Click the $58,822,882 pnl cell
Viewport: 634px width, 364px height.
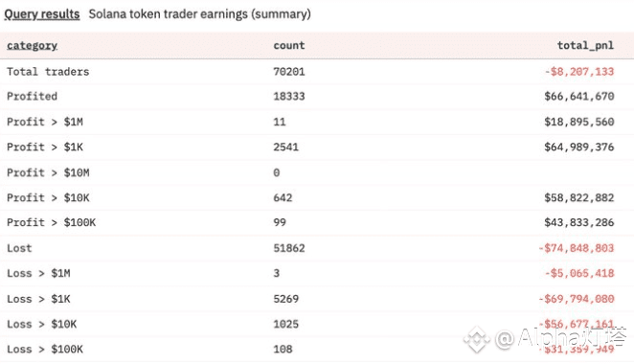[x=579, y=197]
